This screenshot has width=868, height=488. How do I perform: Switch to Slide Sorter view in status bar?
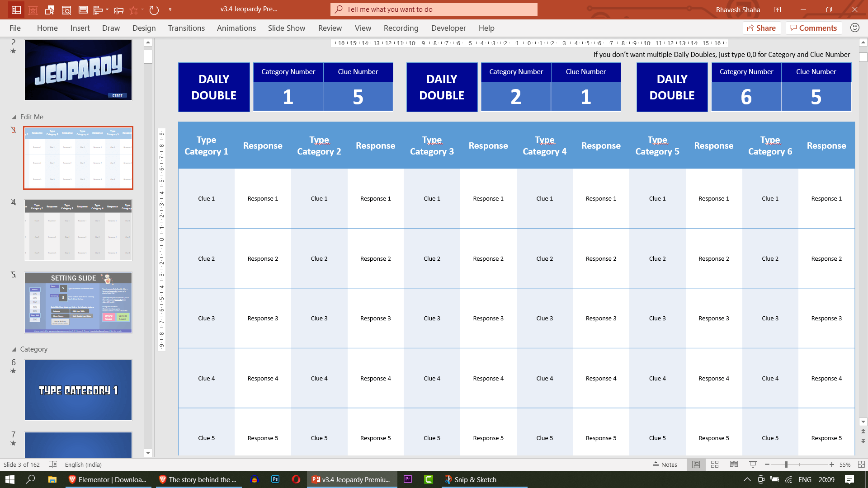pos(715,465)
